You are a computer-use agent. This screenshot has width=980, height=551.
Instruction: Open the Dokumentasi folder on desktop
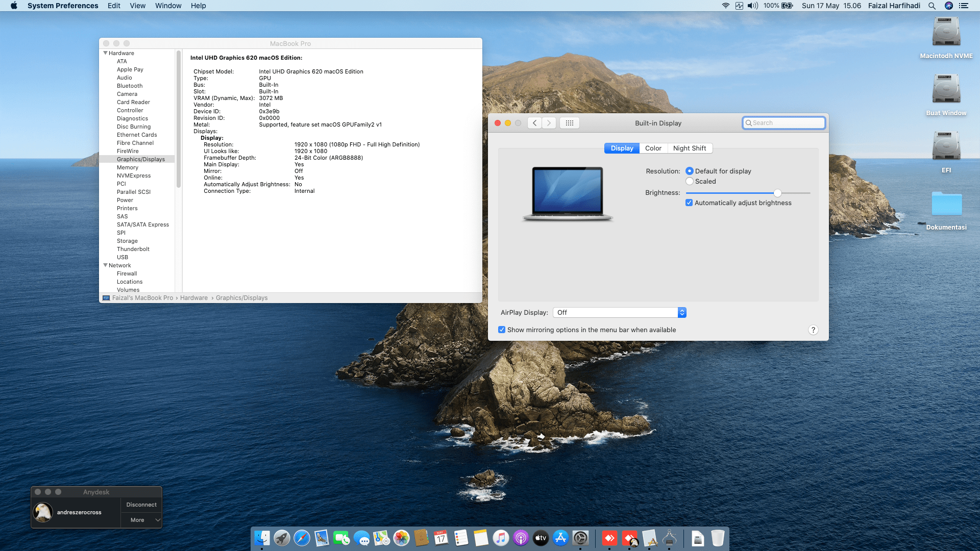[x=946, y=204]
